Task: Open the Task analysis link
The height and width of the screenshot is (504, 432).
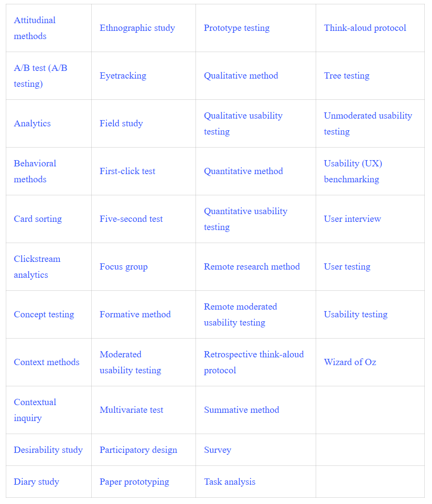Action: point(229,482)
